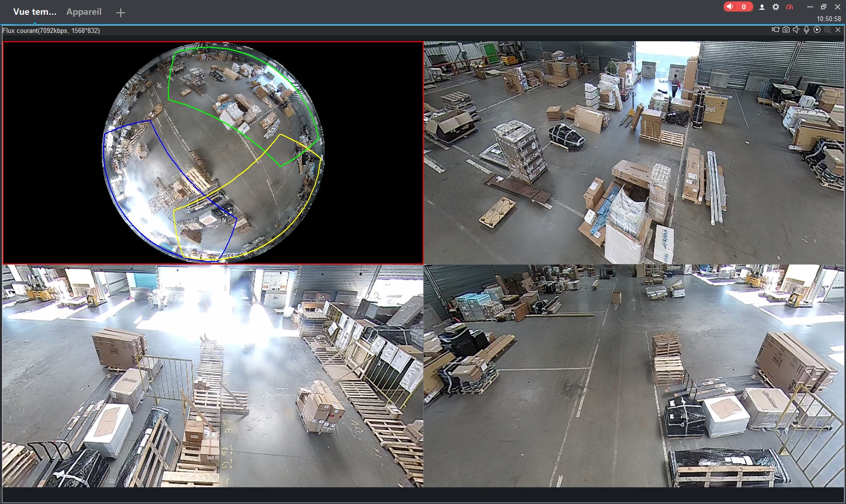846x504 pixels.
Task: Open the user account icon
Action: [x=762, y=7]
